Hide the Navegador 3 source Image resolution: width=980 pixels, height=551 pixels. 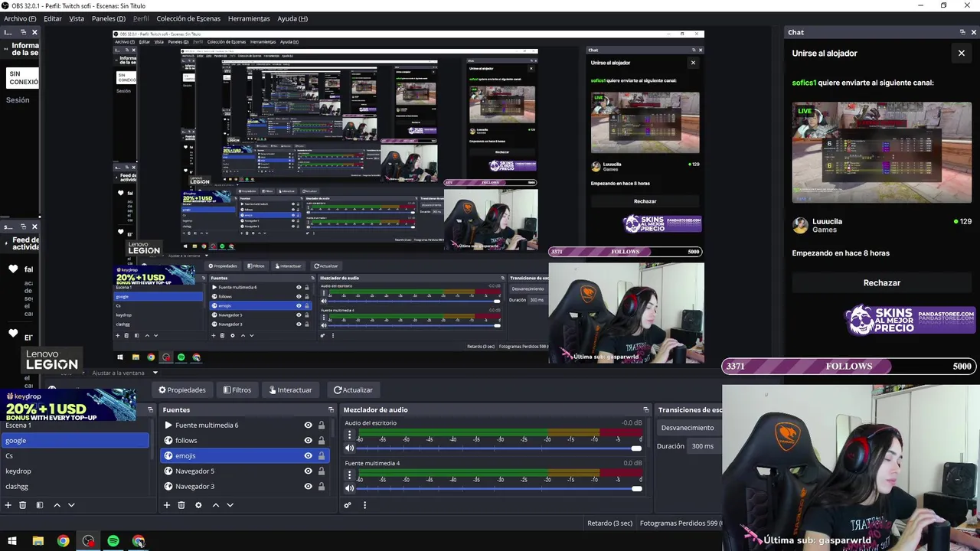pos(309,487)
